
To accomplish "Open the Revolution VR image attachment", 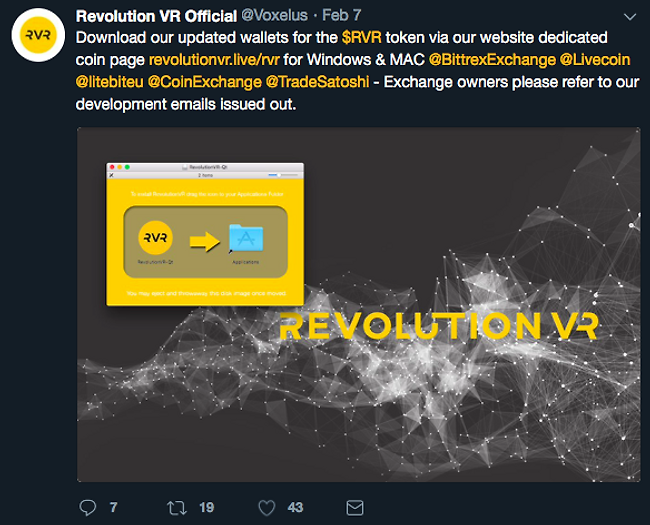I will pyautogui.click(x=359, y=304).
